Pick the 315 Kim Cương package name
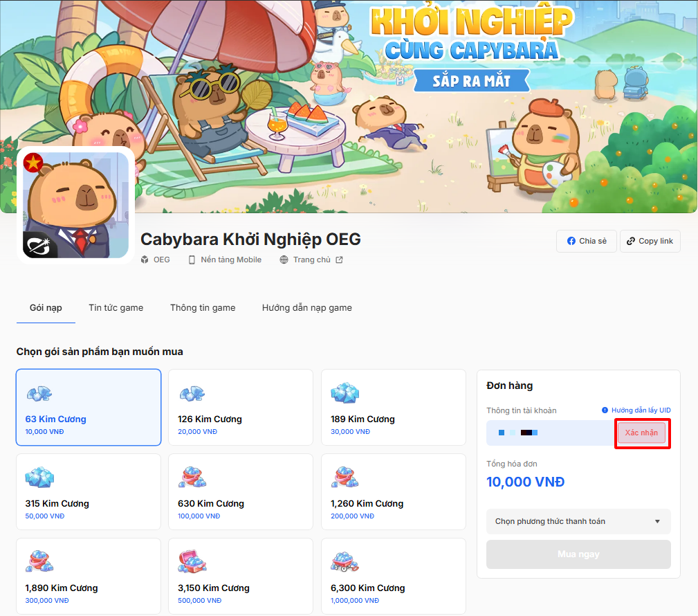Viewport: 698px width, 616px height. [x=57, y=504]
